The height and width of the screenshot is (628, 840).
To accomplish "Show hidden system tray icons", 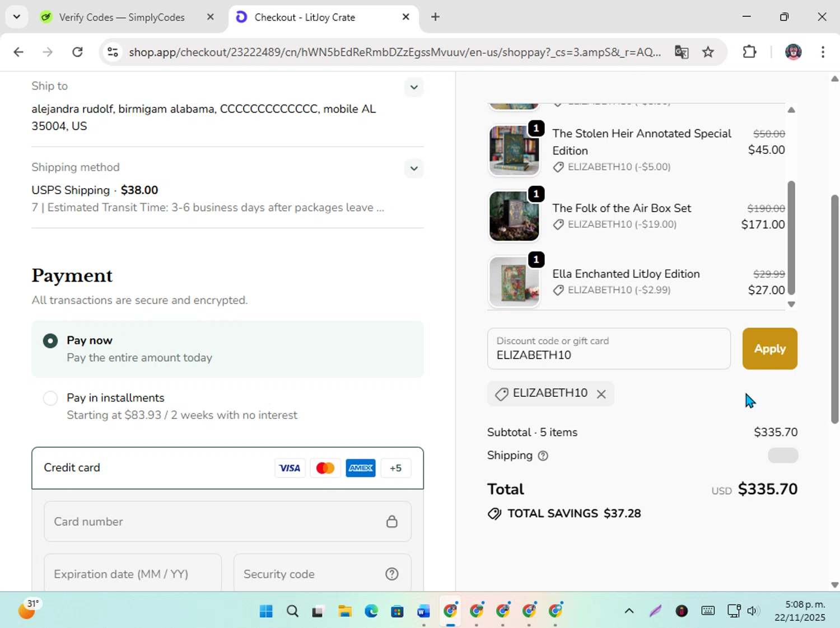I will point(629,611).
